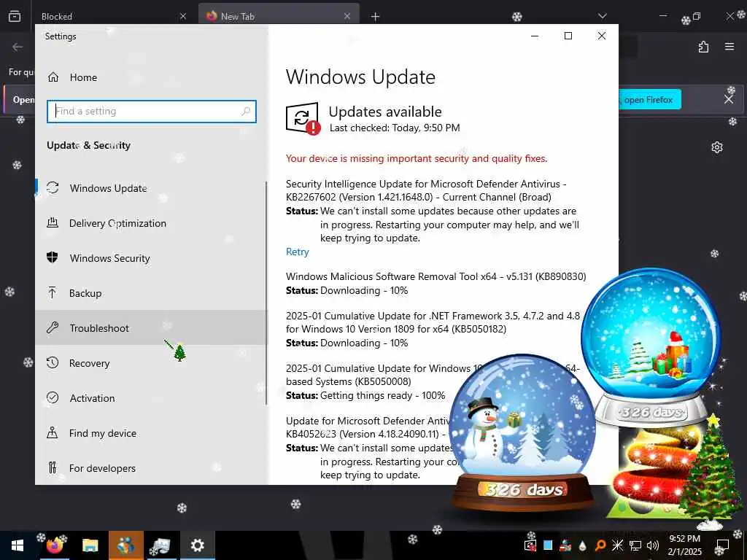Image resolution: width=747 pixels, height=560 pixels.
Task: Open the Action Center notifications icon
Action: coord(723,545)
